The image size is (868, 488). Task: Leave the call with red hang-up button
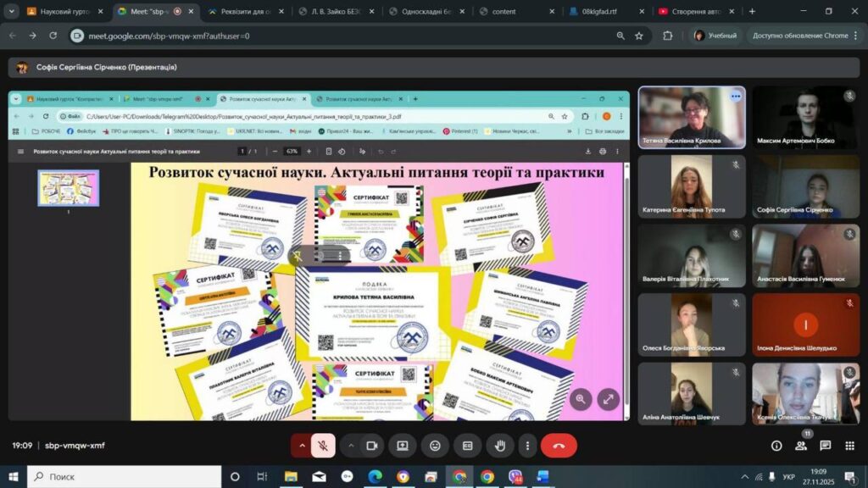[x=559, y=446]
